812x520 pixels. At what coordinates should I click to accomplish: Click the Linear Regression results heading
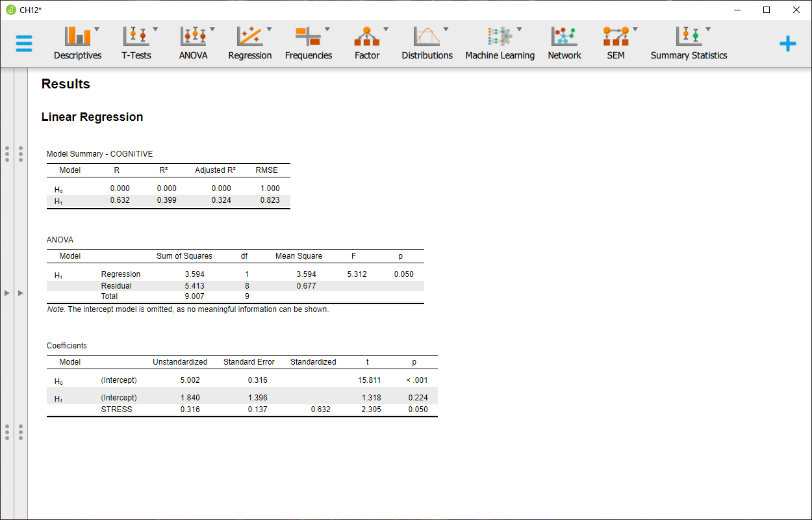(92, 117)
